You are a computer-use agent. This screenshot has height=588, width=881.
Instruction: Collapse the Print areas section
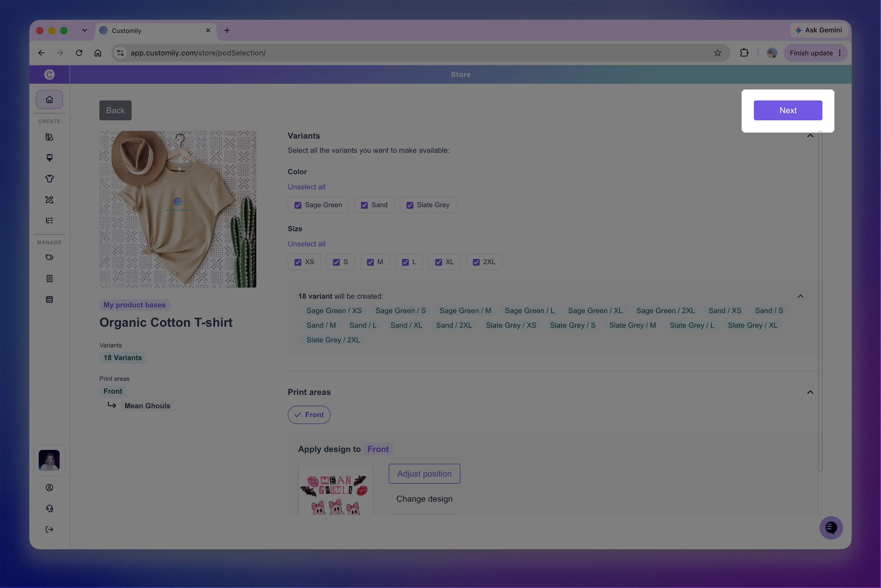point(810,392)
